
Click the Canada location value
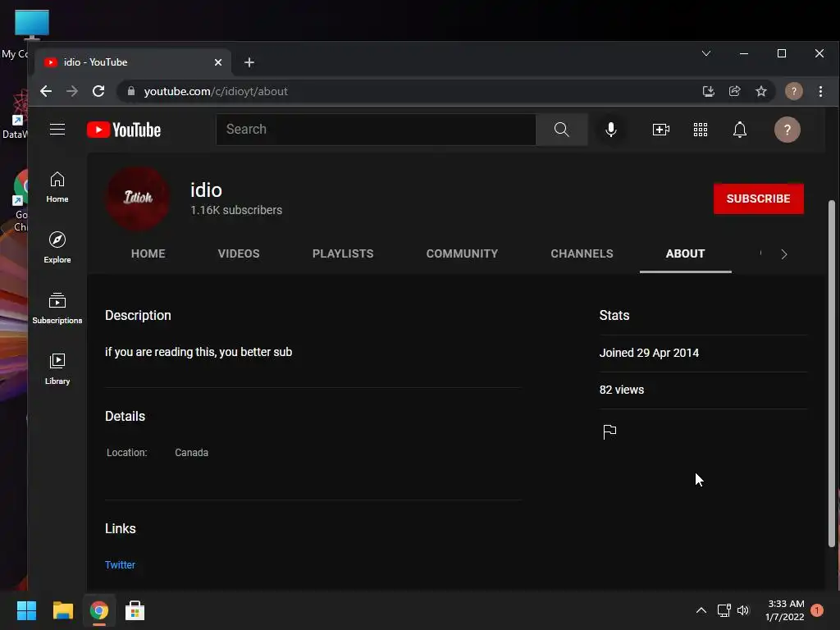191,452
